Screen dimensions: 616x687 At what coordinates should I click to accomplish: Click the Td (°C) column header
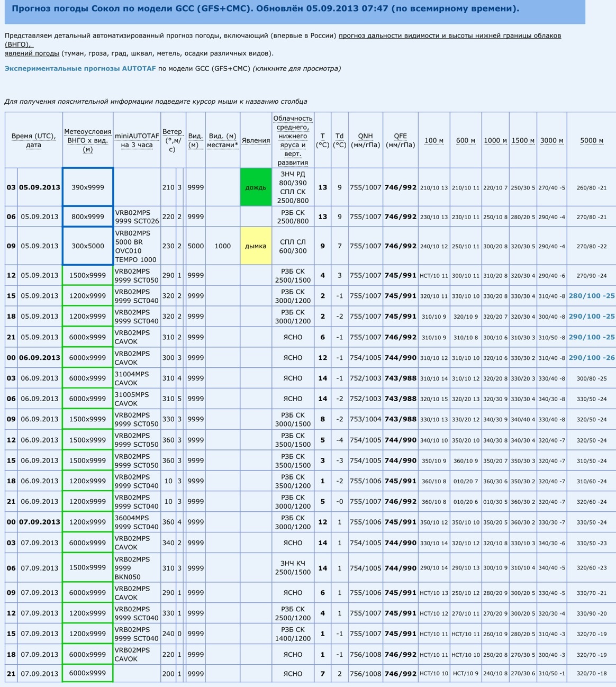pyautogui.click(x=339, y=140)
